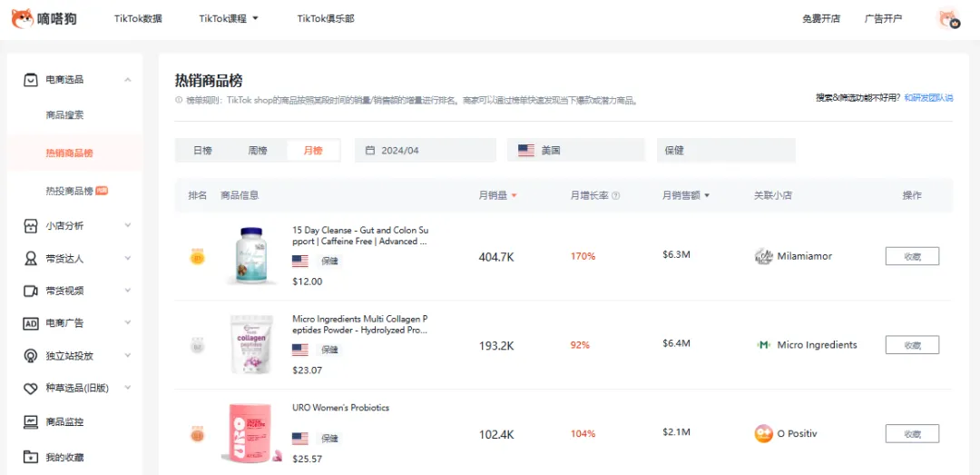
Task: Sort by 月销量 arrow
Action: point(514,196)
